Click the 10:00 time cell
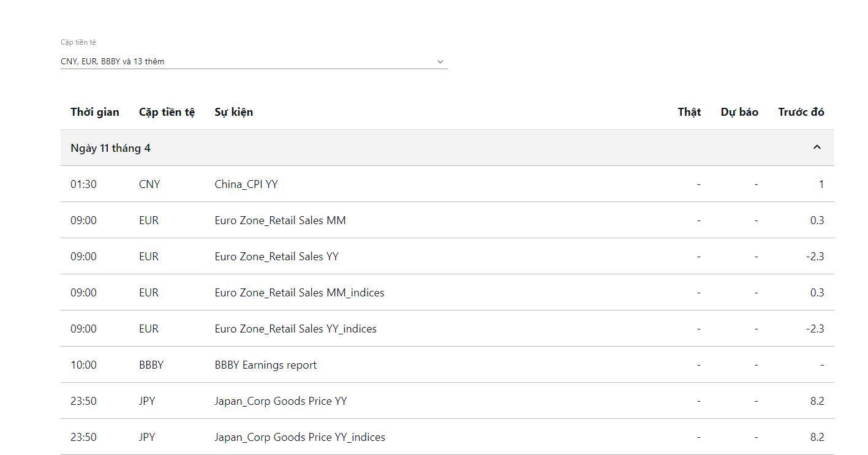Screen dimensions: 868x455 pos(83,365)
